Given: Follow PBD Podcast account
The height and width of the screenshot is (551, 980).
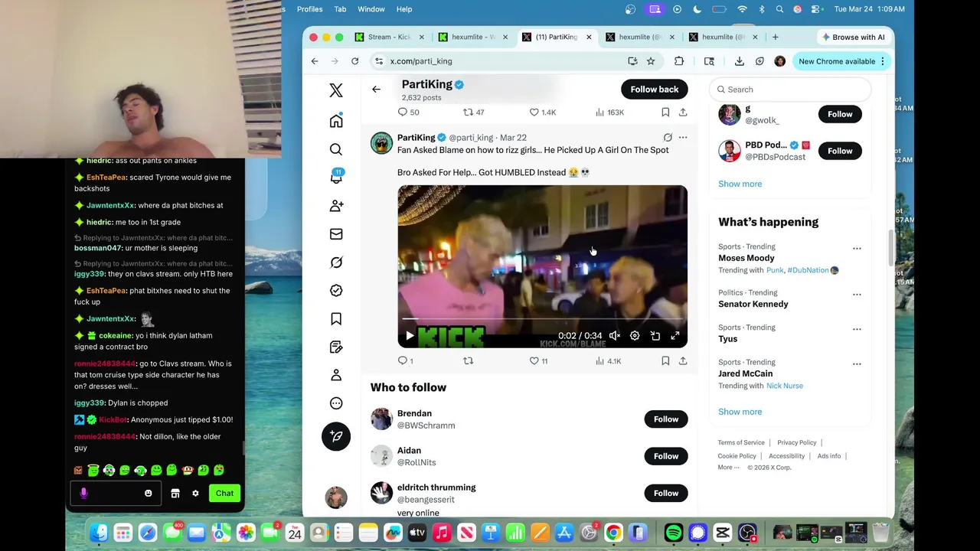Looking at the screenshot, I should click(x=840, y=151).
